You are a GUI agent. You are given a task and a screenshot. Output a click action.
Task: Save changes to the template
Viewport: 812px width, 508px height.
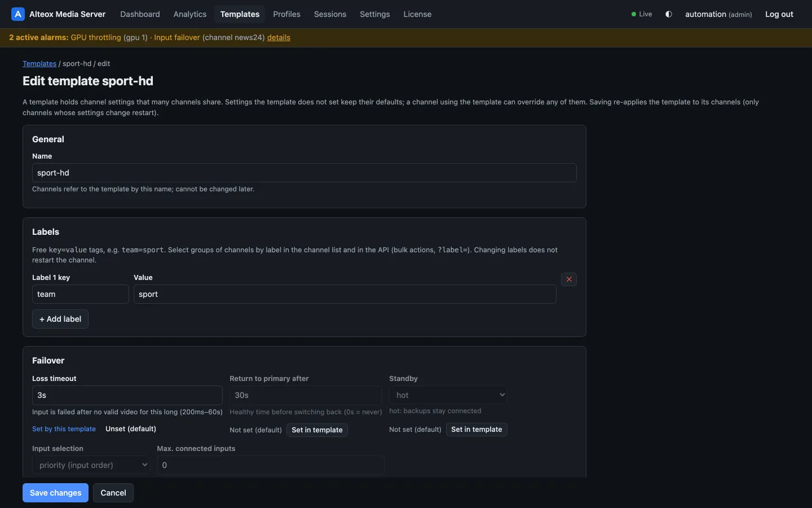tap(55, 493)
